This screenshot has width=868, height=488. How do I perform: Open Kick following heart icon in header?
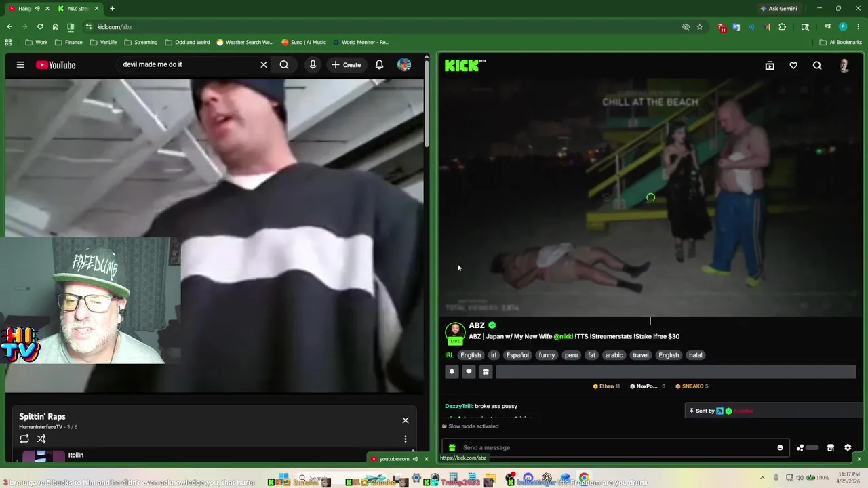tap(793, 66)
